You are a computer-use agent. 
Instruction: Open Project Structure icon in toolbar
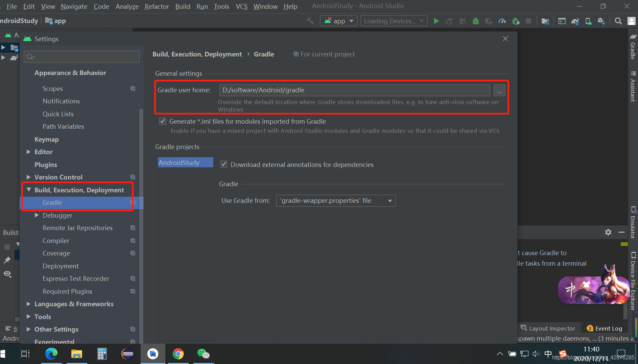pos(545,21)
